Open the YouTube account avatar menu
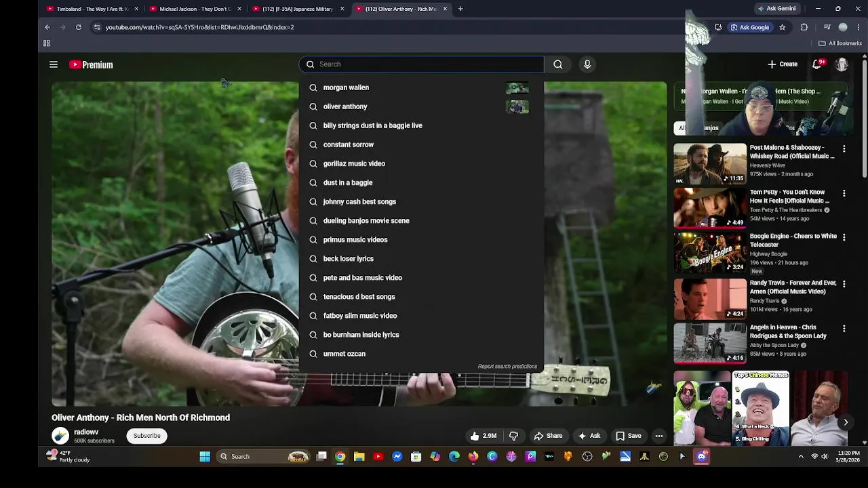This screenshot has width=868, height=488. coord(842,64)
